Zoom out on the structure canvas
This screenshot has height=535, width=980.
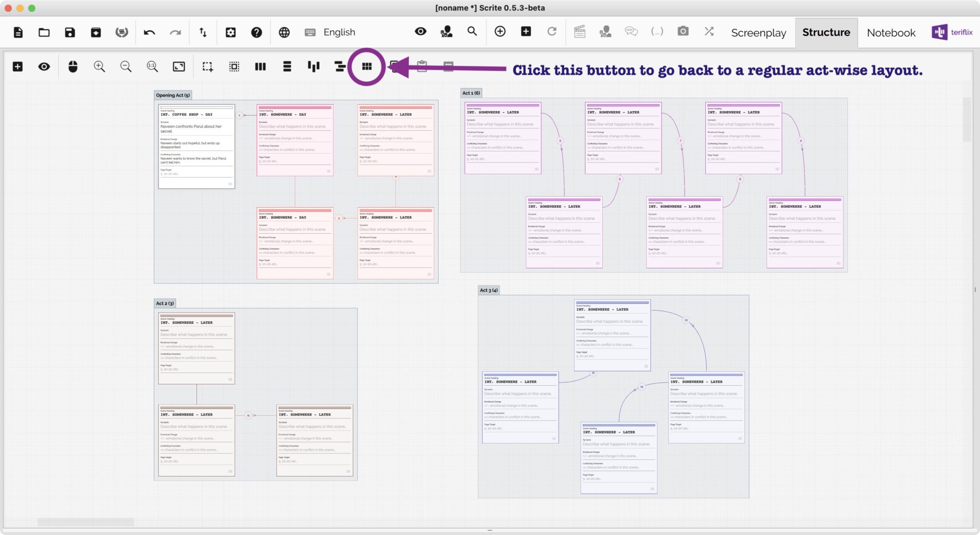126,66
